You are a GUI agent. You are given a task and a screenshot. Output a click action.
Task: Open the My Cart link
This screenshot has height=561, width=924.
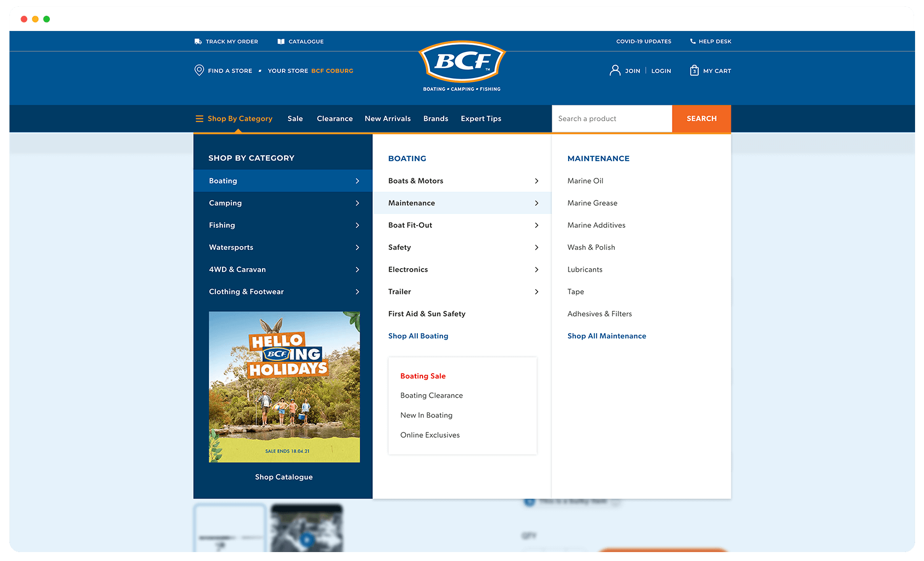coord(717,71)
